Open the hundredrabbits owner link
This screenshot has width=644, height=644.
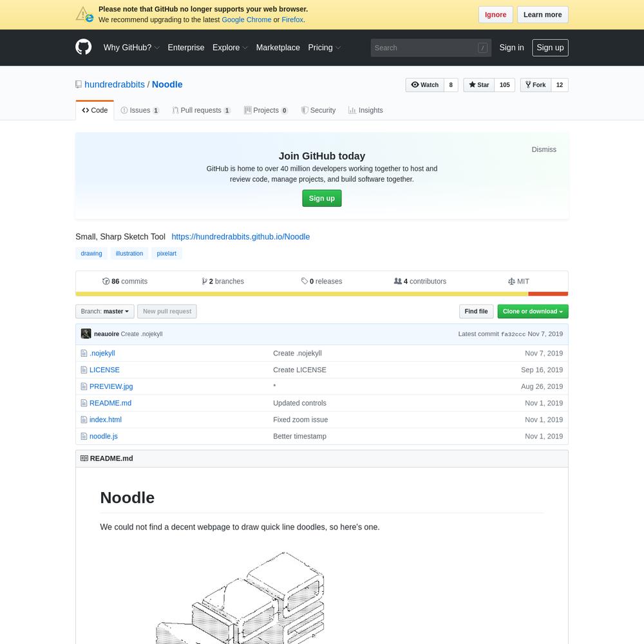[115, 84]
